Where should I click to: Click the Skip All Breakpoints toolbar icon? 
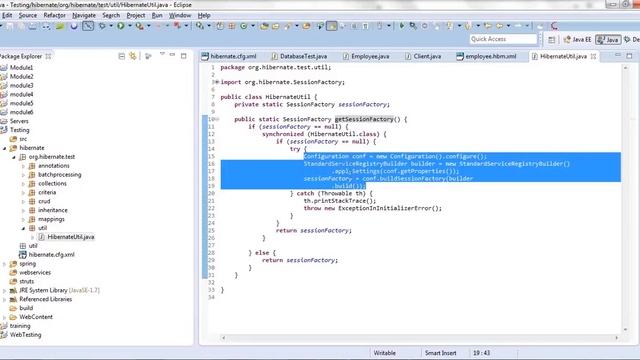(88, 26)
